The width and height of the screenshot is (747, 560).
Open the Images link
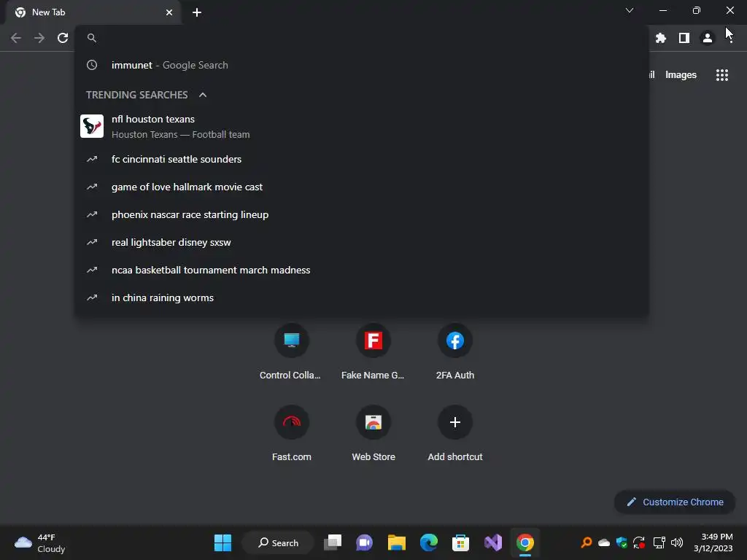click(x=681, y=75)
